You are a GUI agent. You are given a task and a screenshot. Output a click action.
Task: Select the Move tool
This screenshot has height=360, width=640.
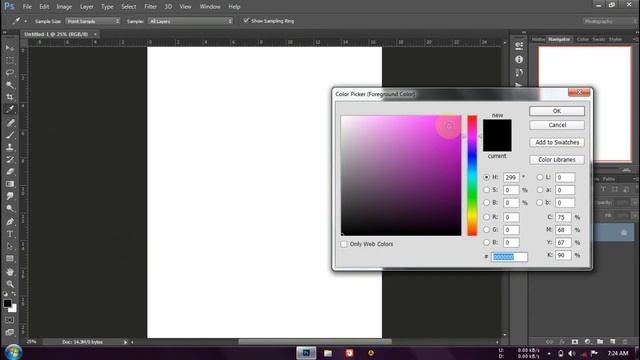10,48
